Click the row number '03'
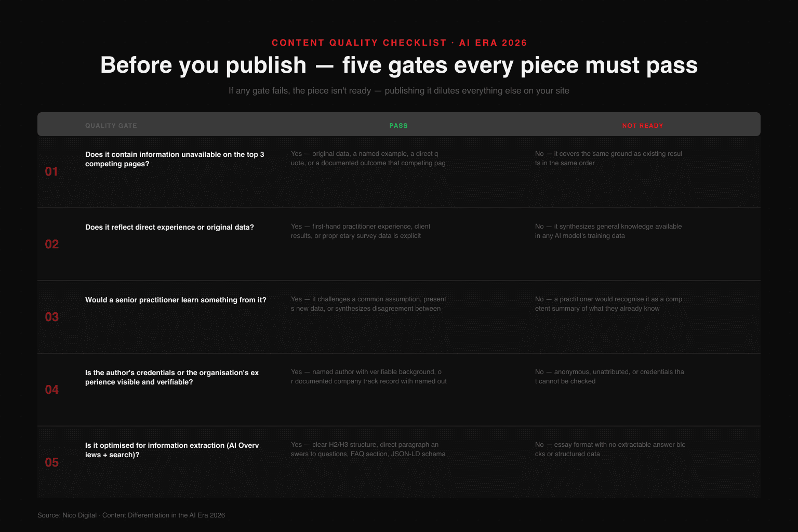 click(51, 317)
